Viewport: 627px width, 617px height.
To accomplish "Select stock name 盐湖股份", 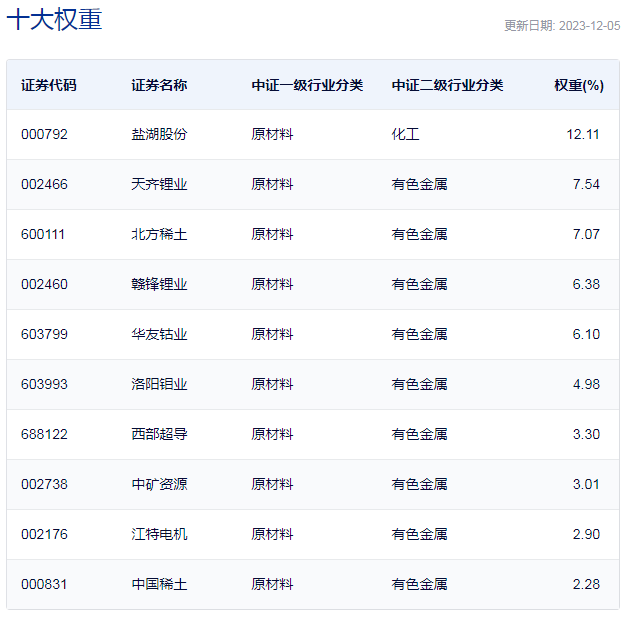I will [159, 134].
